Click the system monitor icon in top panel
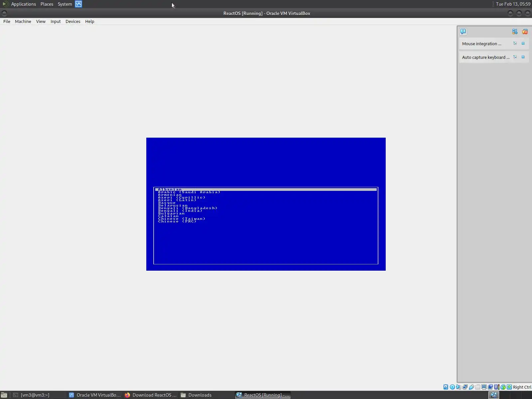Screen dimensions: 532x399 click(78, 4)
